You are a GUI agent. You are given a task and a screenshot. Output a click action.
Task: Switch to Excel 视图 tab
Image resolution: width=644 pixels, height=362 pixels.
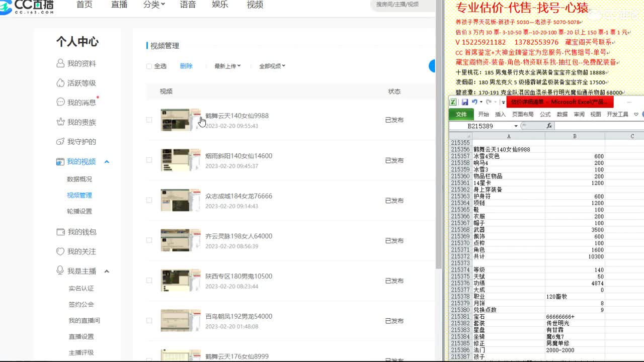596,114
